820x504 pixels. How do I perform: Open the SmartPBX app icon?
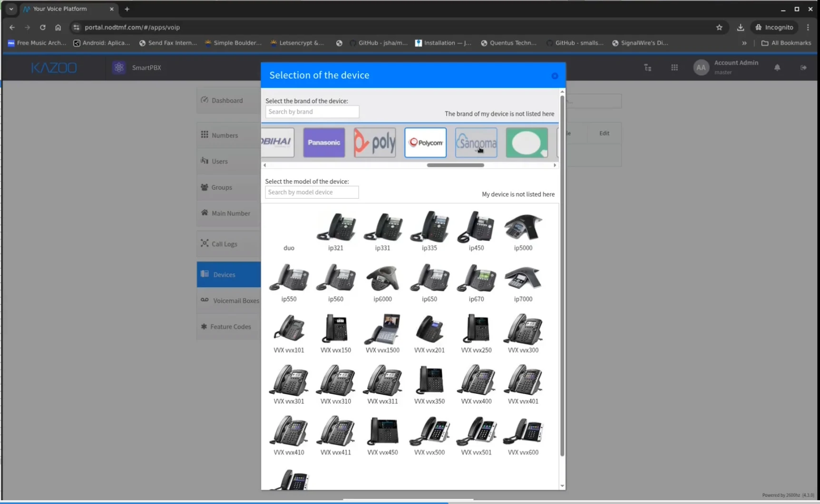119,68
